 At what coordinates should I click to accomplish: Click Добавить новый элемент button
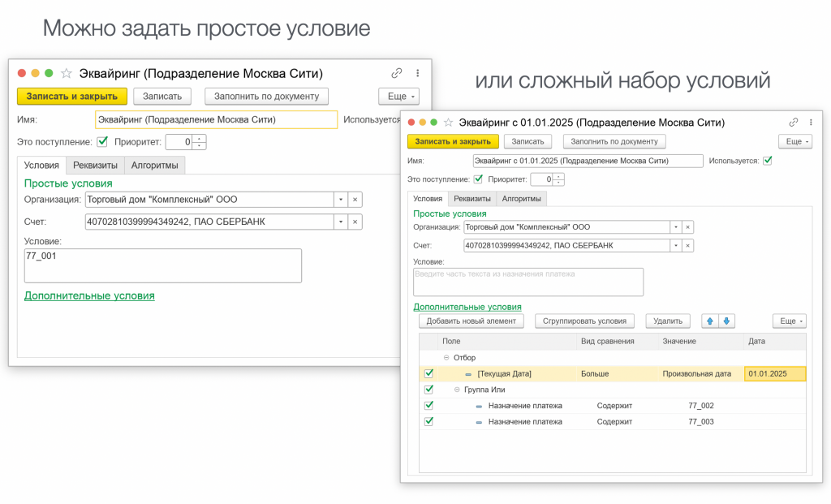(471, 321)
